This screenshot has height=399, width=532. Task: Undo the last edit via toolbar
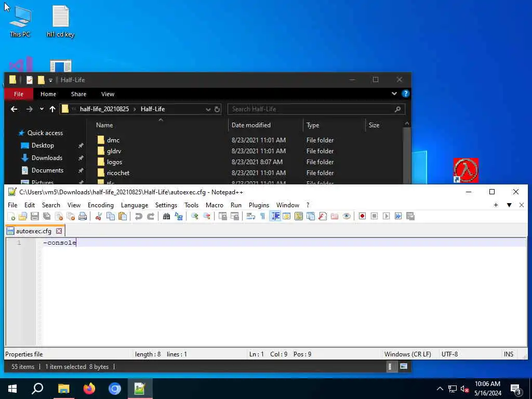[138, 216]
